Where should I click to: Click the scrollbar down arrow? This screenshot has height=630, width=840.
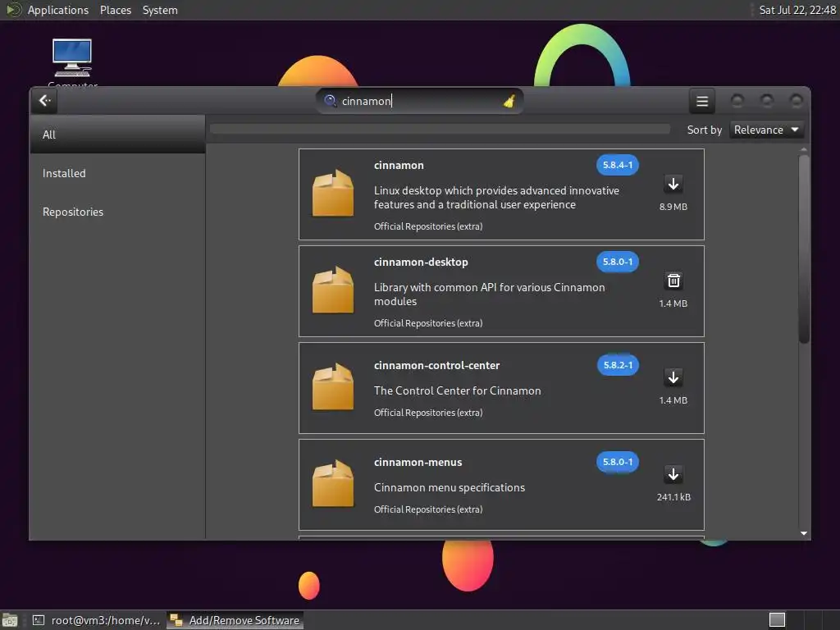(x=804, y=533)
